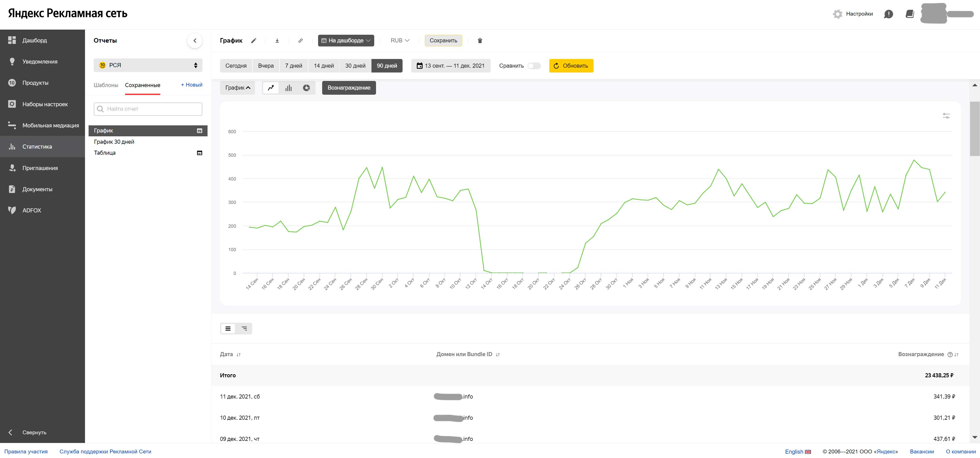Click the yellow Обновить button

[x=571, y=66]
